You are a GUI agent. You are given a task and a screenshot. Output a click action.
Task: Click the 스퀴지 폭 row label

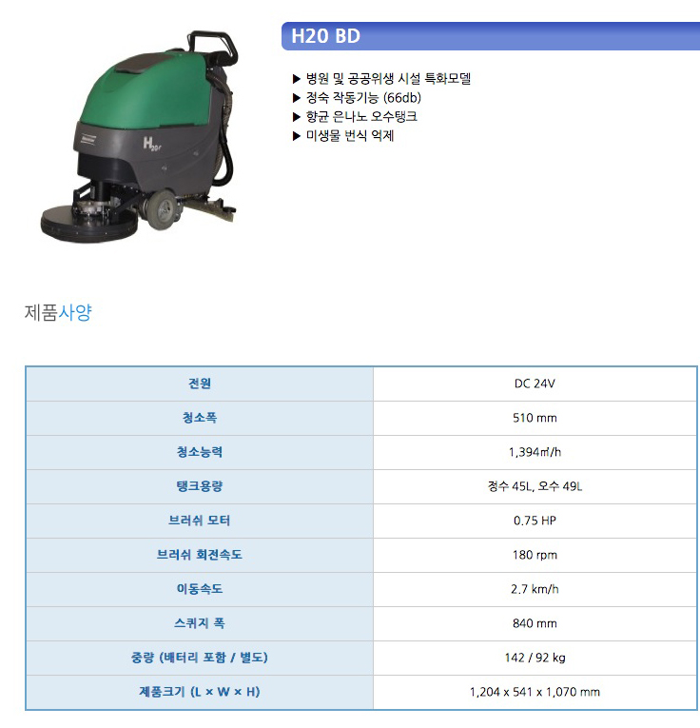pos(200,623)
